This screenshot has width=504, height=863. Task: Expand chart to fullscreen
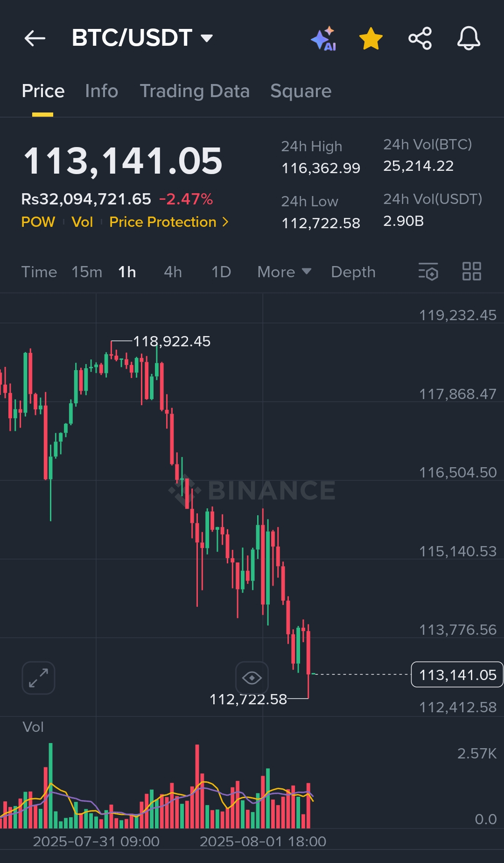pos(38,678)
